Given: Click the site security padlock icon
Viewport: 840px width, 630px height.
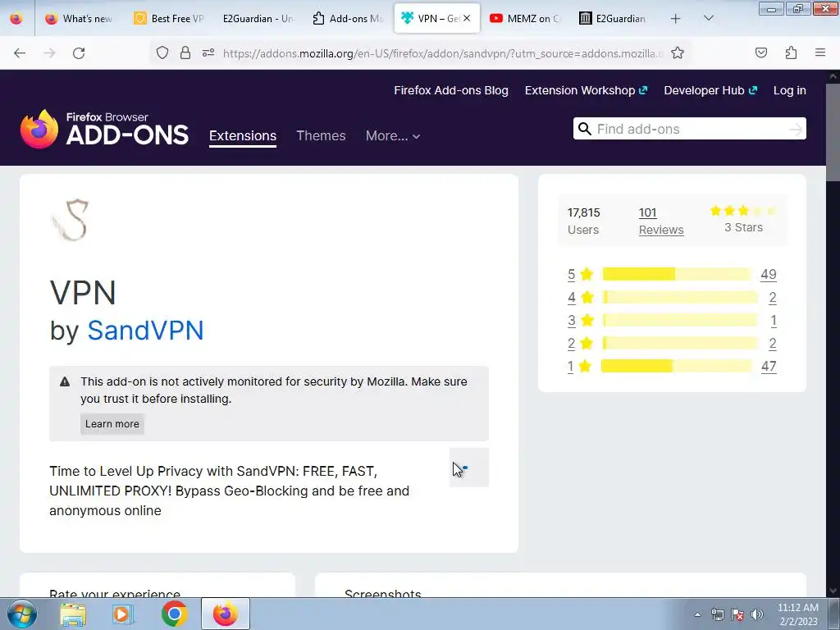Looking at the screenshot, I should click(185, 52).
